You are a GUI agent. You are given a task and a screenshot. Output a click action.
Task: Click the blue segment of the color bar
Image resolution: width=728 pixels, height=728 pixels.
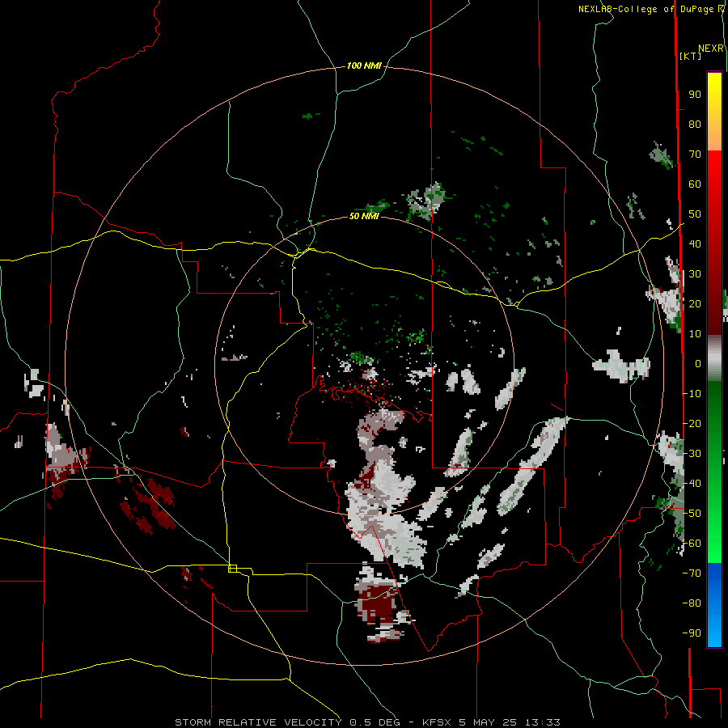click(714, 604)
